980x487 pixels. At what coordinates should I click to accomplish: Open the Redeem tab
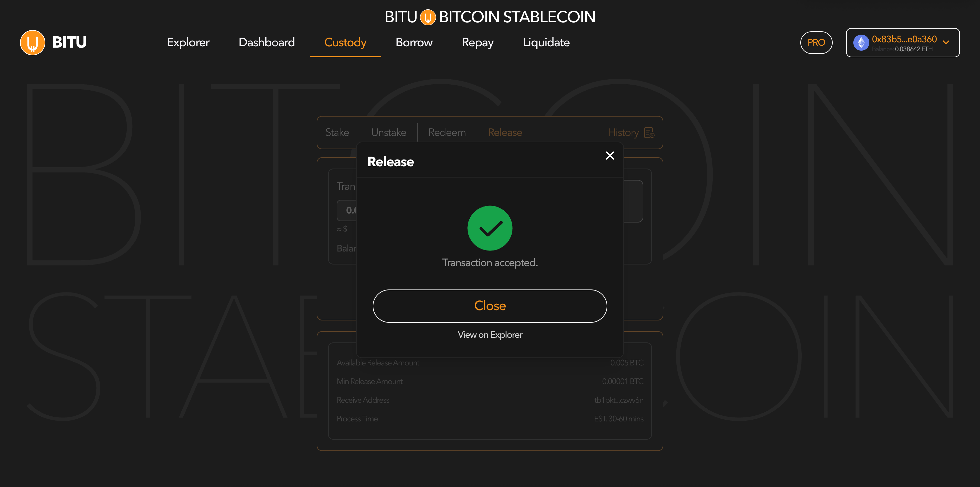(x=447, y=133)
